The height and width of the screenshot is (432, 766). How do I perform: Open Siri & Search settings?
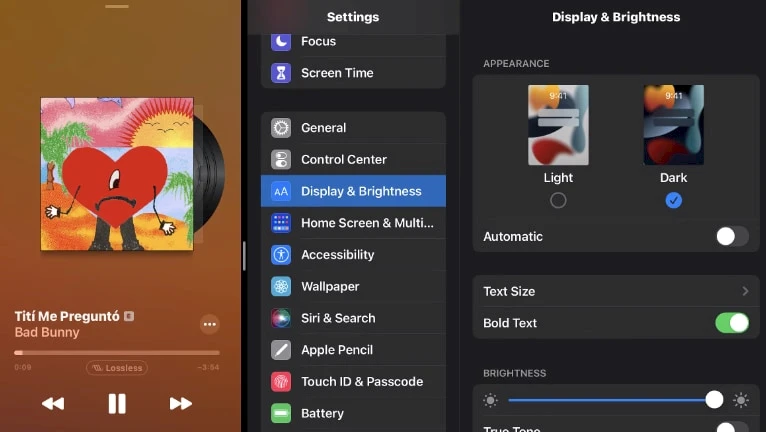pyautogui.click(x=353, y=319)
